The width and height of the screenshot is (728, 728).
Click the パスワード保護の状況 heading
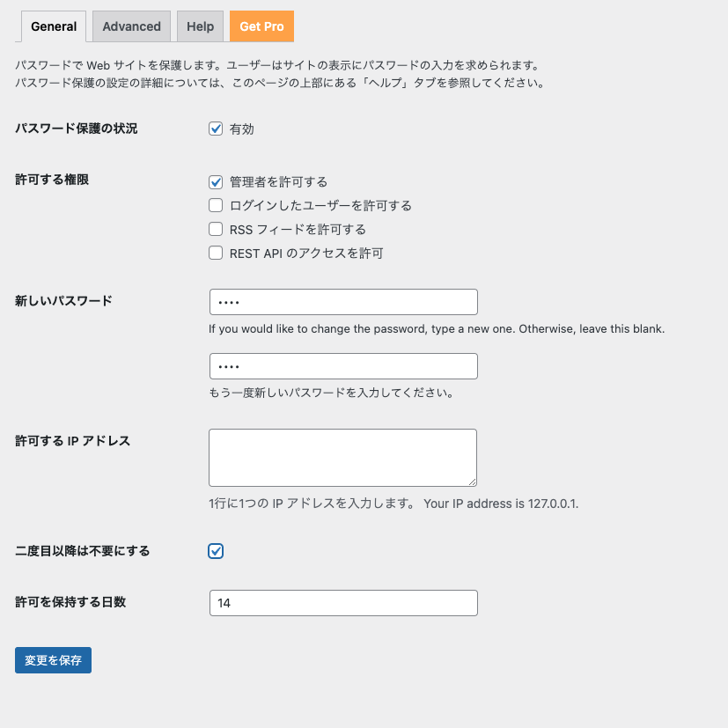(x=76, y=129)
